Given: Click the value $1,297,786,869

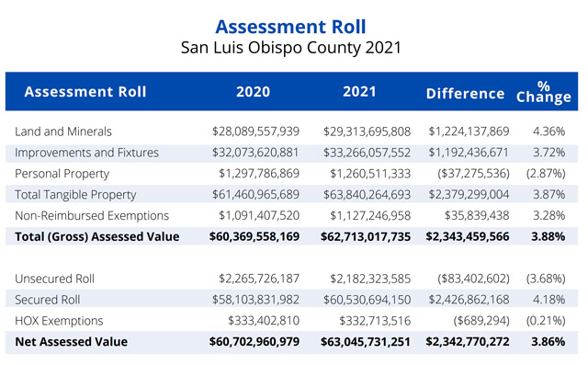Looking at the screenshot, I should point(259,174).
